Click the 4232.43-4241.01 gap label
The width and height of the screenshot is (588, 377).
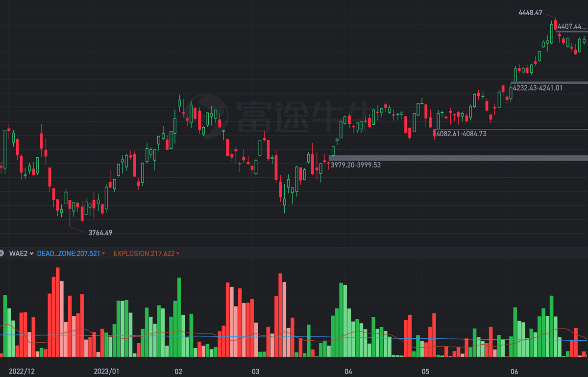point(537,88)
